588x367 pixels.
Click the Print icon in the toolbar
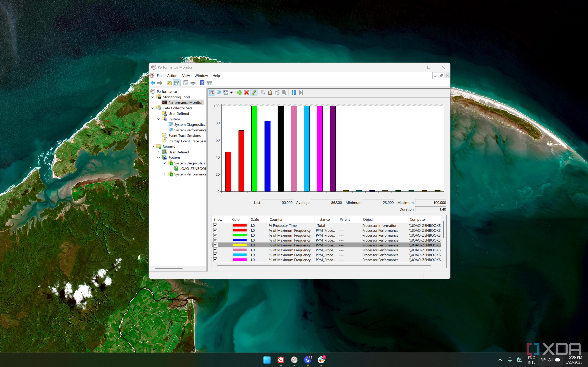[193, 83]
